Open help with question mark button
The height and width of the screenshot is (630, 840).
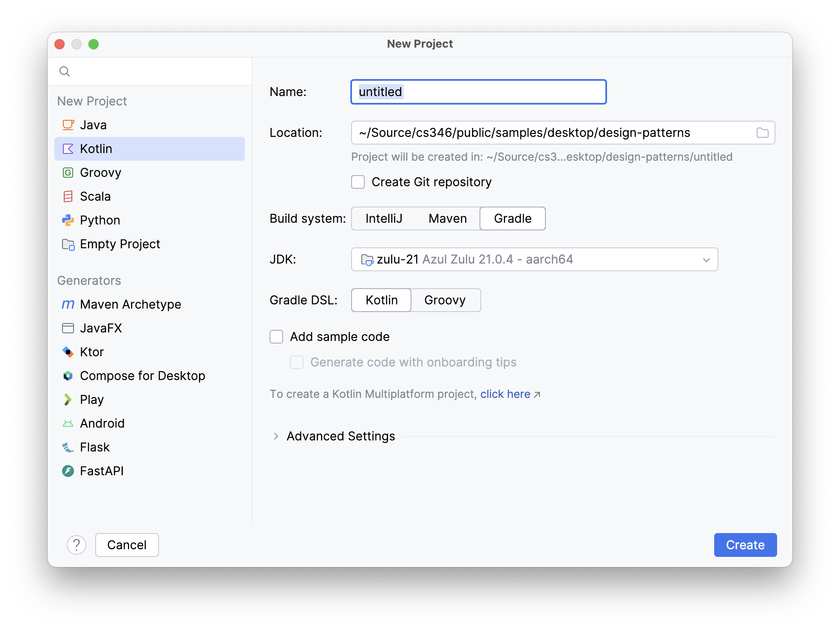click(x=77, y=545)
